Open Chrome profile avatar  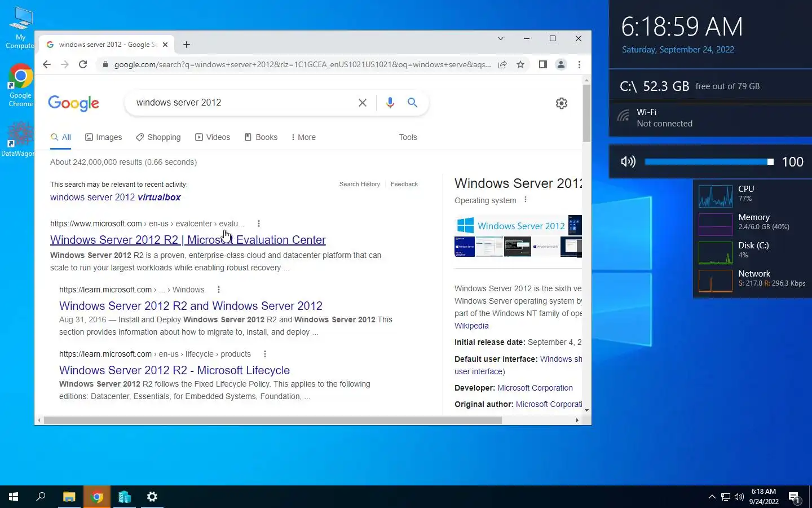[561, 64]
